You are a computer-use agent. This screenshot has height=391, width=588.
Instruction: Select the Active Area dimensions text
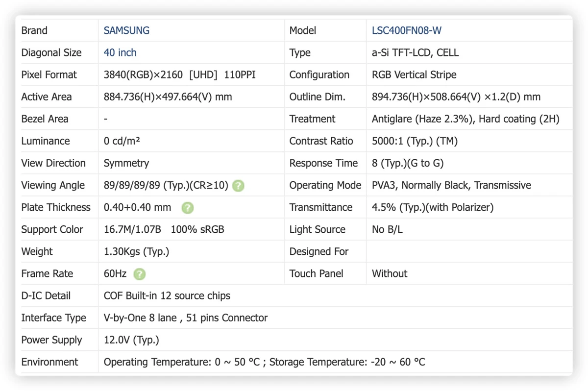click(168, 97)
